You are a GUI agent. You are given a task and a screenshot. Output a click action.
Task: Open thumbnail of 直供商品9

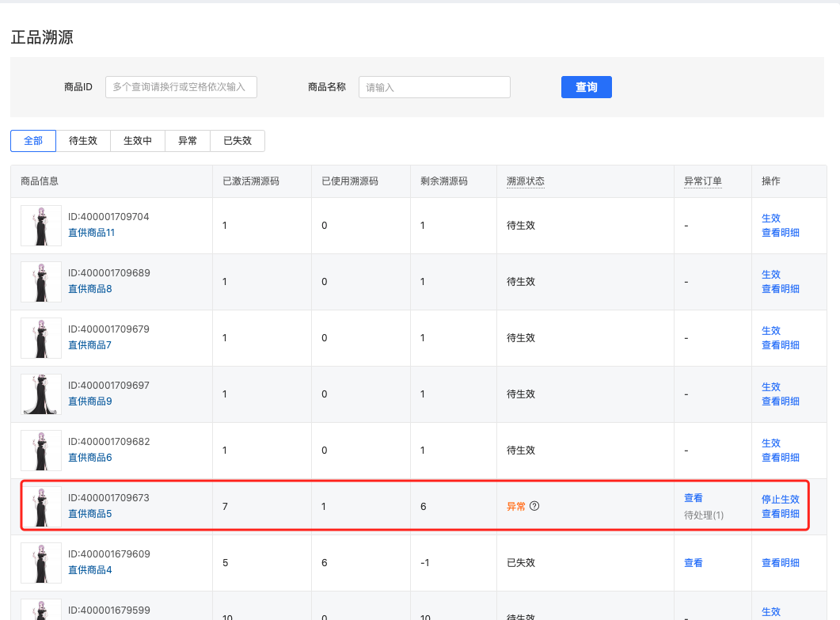41,394
